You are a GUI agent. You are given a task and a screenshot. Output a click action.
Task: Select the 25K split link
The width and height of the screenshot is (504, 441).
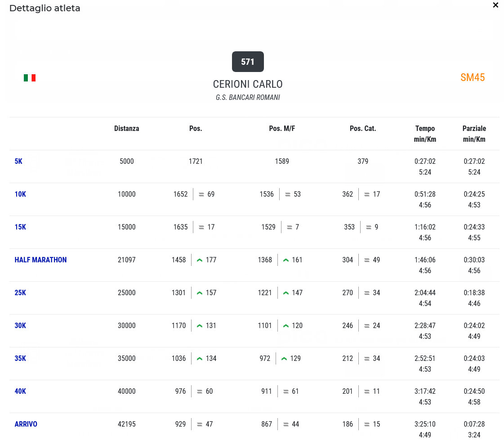click(x=20, y=292)
